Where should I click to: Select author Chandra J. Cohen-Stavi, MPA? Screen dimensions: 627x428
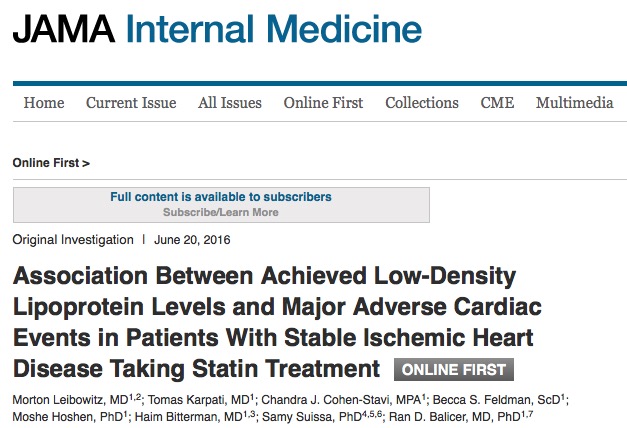point(343,400)
